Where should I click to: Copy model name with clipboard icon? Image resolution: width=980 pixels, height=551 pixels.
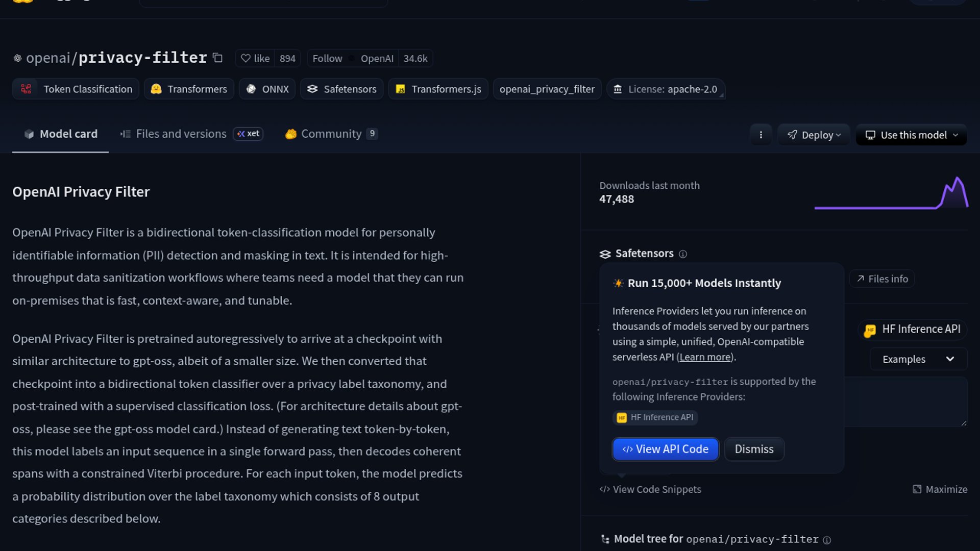[x=218, y=58]
